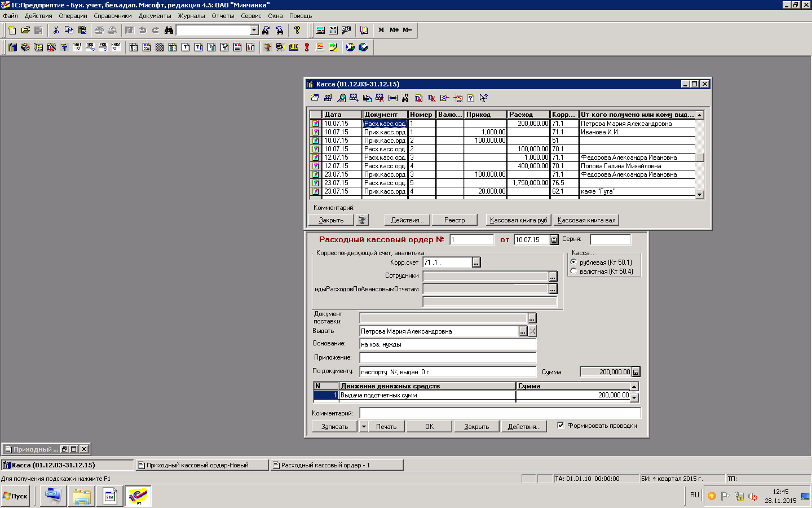Click the Paste clipboard icon
Image resolution: width=812 pixels, height=508 pixels.
[x=82, y=30]
